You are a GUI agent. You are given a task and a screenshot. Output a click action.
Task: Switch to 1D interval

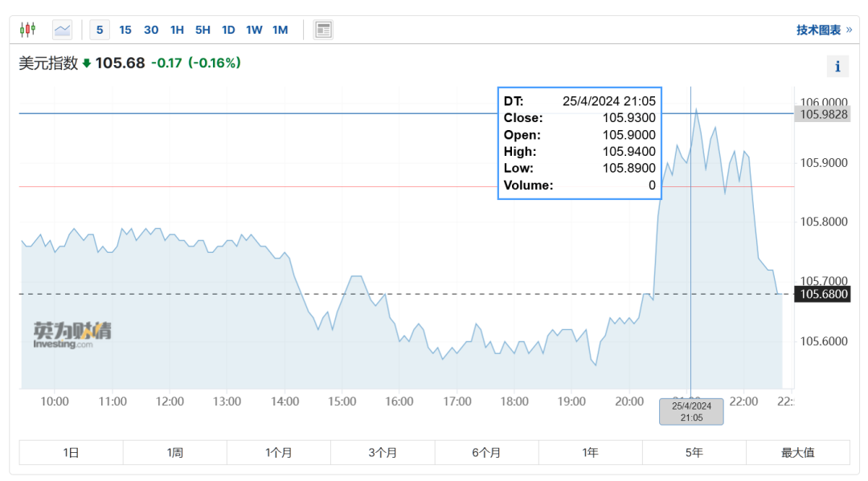tap(228, 30)
